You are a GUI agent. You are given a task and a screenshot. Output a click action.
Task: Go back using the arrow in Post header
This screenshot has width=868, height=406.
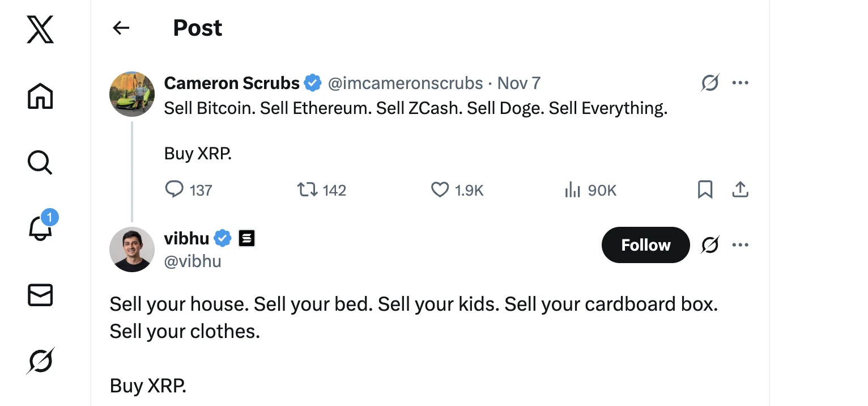click(x=121, y=27)
